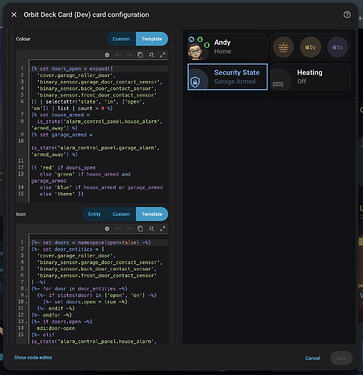The image size is (363, 375).
Task: Click the second green badge beside Andy's avatar
Action: (207, 44)
